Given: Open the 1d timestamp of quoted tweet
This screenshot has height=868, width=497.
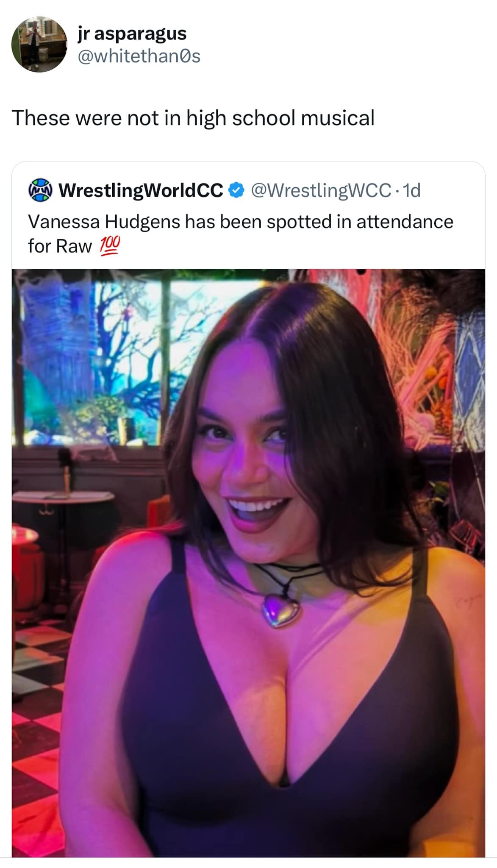Looking at the screenshot, I should (411, 191).
